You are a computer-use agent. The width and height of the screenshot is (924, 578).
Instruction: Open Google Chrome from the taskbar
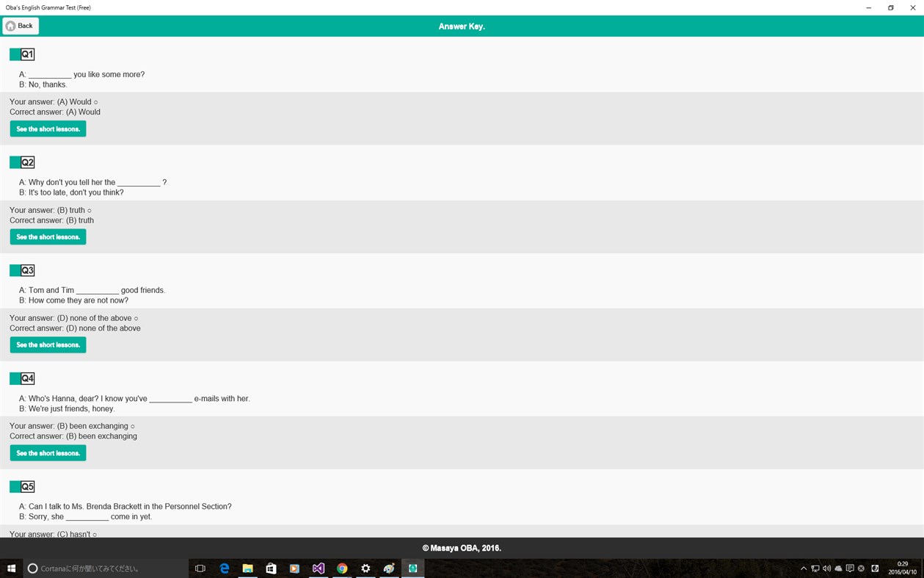point(341,568)
